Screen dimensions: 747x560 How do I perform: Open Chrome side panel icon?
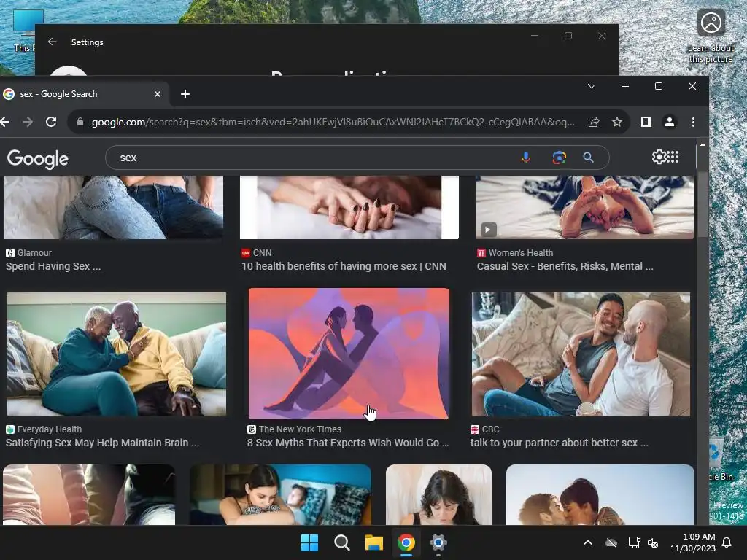646,122
